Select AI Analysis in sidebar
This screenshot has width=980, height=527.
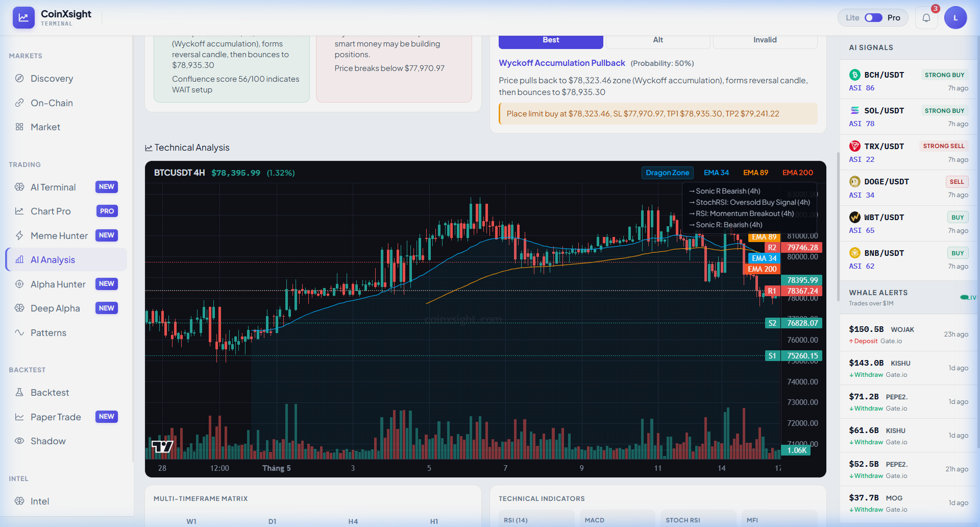pos(66,260)
